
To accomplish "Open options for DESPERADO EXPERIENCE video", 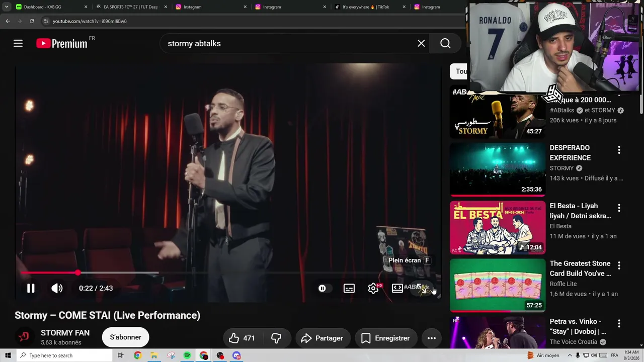I will 619,150.
